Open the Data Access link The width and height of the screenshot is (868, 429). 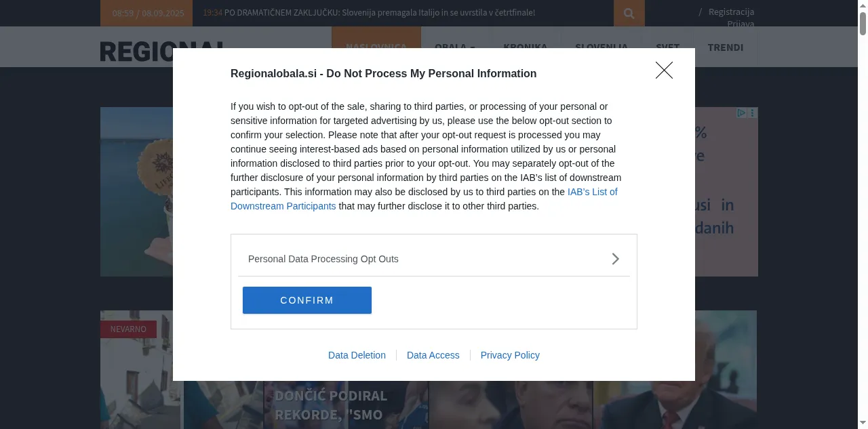pos(433,355)
